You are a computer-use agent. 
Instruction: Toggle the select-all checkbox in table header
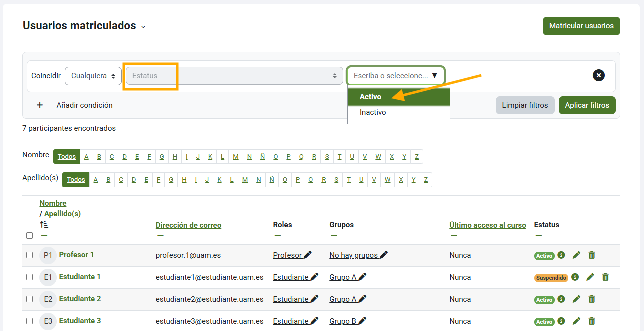click(29, 235)
